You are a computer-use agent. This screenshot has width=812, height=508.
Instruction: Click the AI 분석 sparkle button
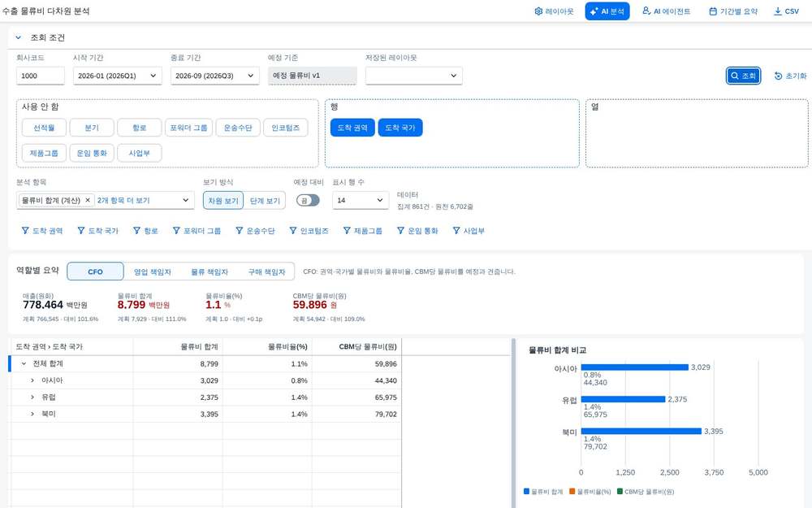pyautogui.click(x=607, y=11)
